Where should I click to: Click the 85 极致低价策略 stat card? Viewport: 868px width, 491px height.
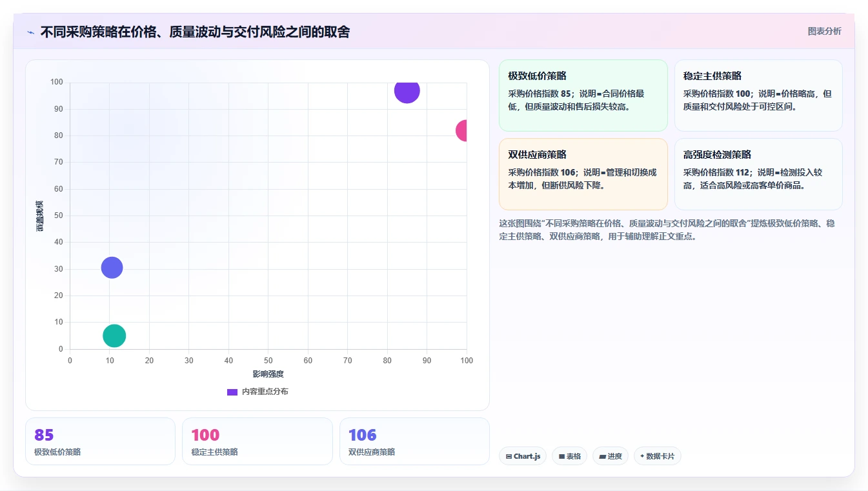point(100,441)
